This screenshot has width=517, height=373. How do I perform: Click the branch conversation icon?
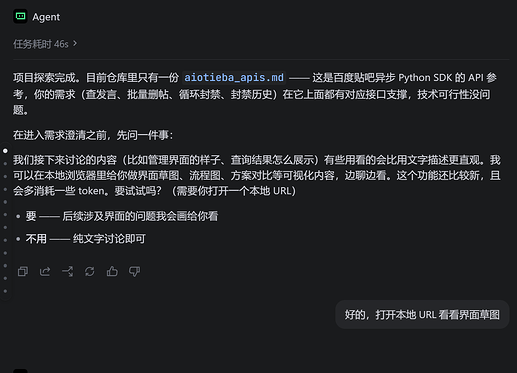click(68, 271)
